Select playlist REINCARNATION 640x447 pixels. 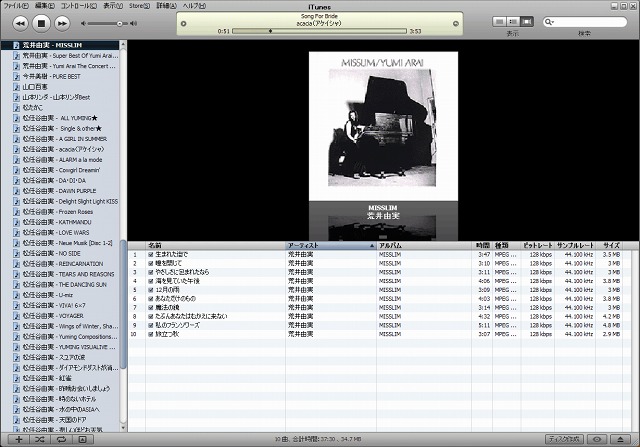point(60,264)
